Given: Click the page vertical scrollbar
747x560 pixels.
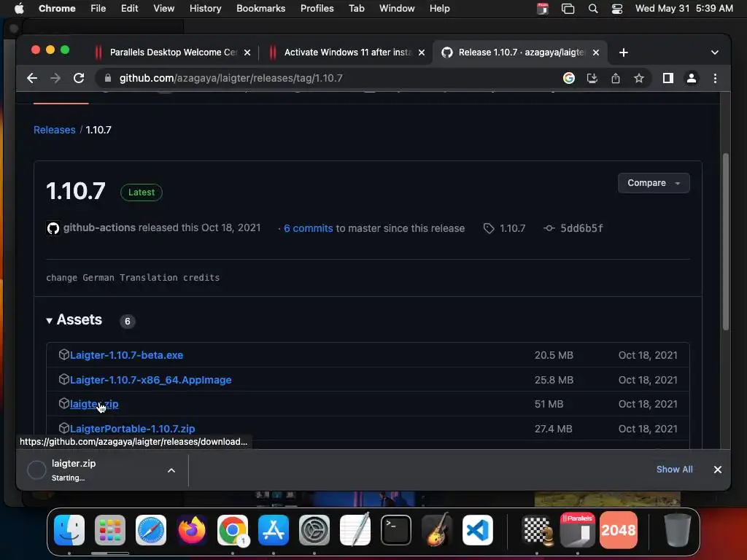Looking at the screenshot, I should 726,241.
